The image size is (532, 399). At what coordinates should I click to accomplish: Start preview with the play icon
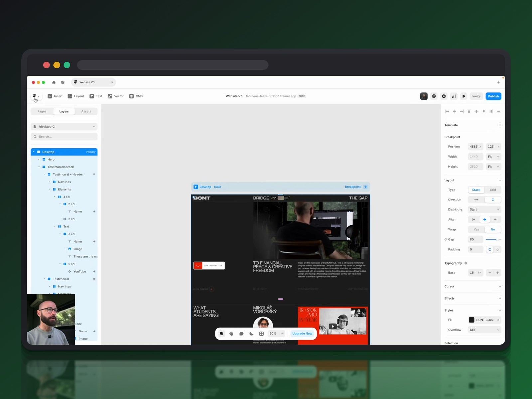click(x=464, y=96)
